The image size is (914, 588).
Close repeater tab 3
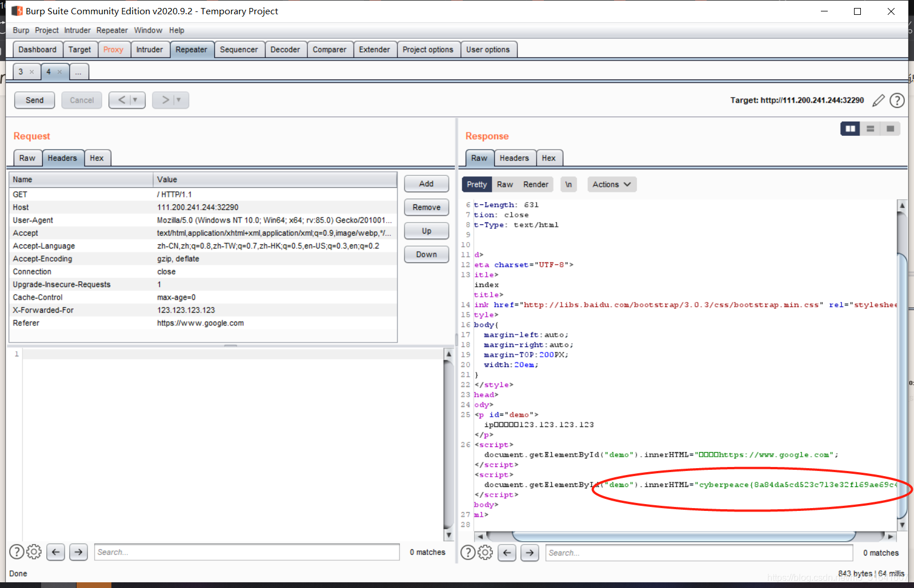point(31,72)
